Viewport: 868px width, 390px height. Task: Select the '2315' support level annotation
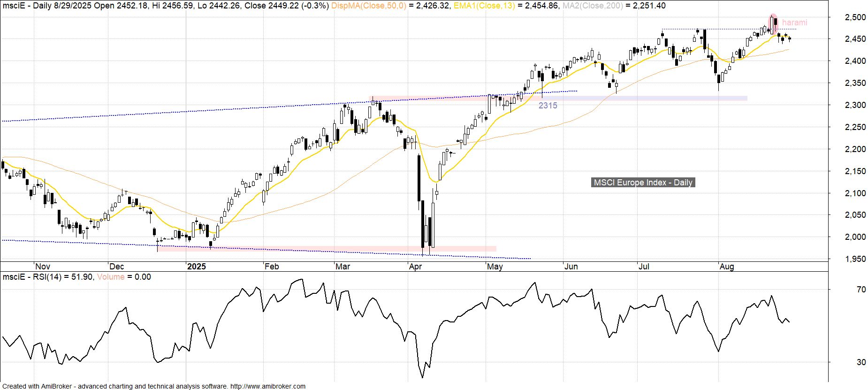[x=548, y=106]
